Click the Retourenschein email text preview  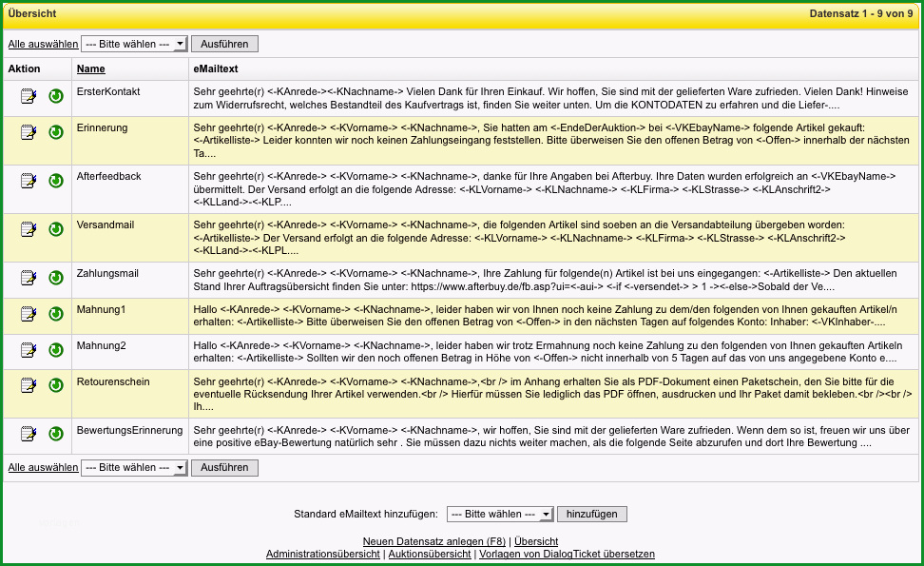pos(552,394)
